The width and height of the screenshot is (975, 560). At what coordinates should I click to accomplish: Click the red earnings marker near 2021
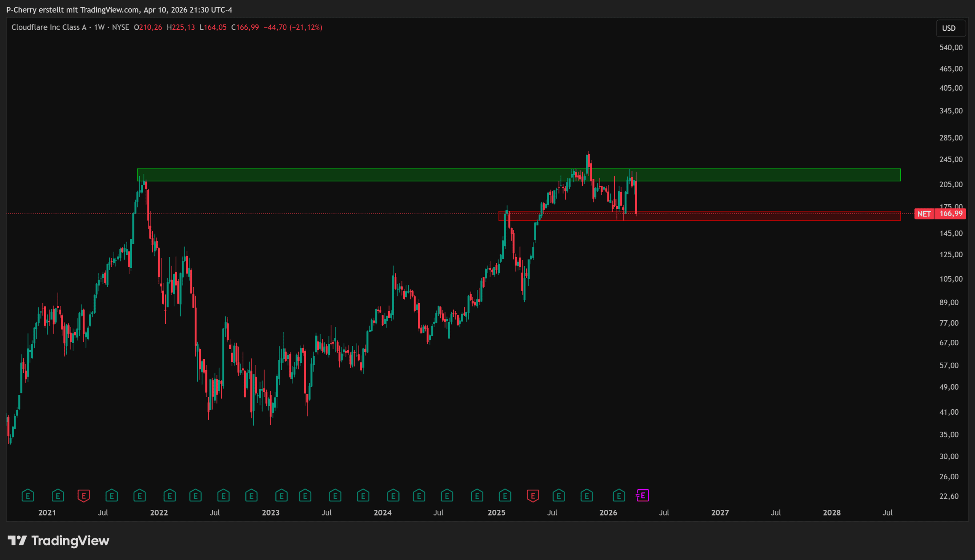click(83, 495)
